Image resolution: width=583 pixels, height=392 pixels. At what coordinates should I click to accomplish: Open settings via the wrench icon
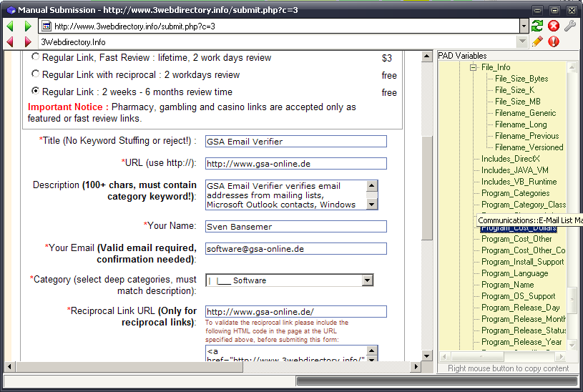pyautogui.click(x=570, y=26)
